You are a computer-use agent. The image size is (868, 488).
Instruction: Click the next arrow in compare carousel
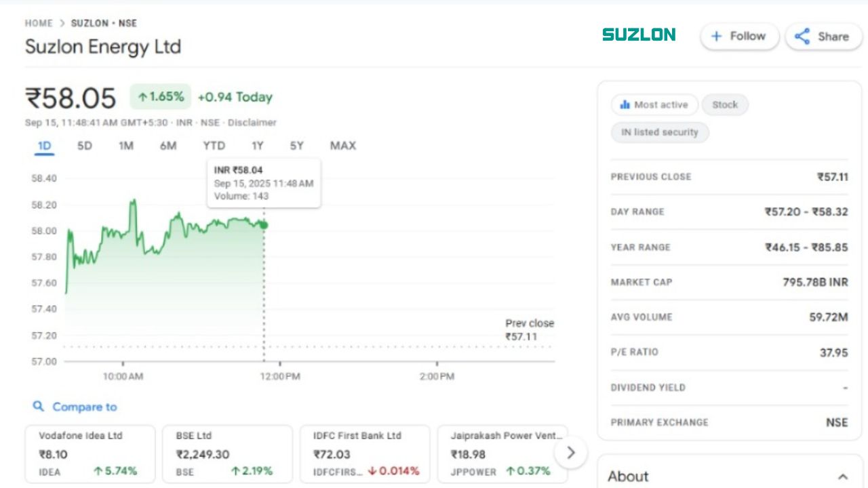(570, 452)
